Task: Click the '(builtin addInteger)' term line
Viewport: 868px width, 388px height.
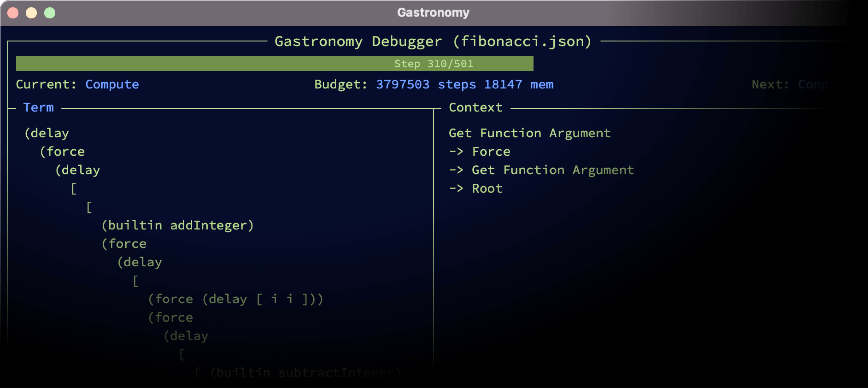Action: pyautogui.click(x=178, y=225)
